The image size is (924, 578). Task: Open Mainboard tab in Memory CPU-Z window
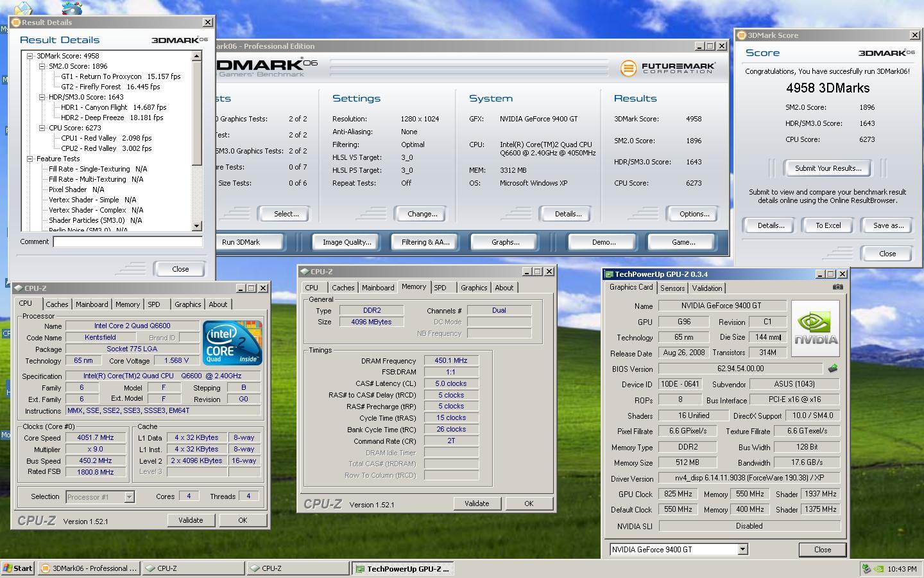[x=378, y=288]
